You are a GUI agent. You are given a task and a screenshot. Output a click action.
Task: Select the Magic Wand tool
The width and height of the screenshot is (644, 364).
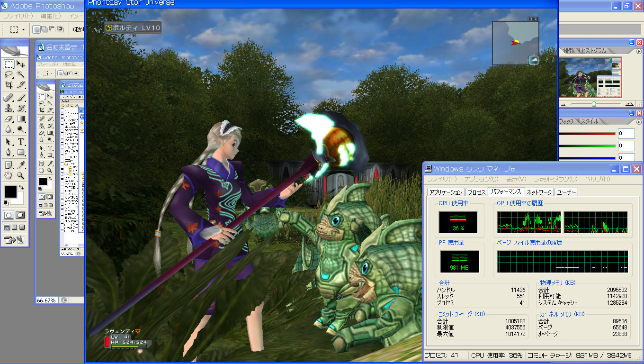[21, 74]
